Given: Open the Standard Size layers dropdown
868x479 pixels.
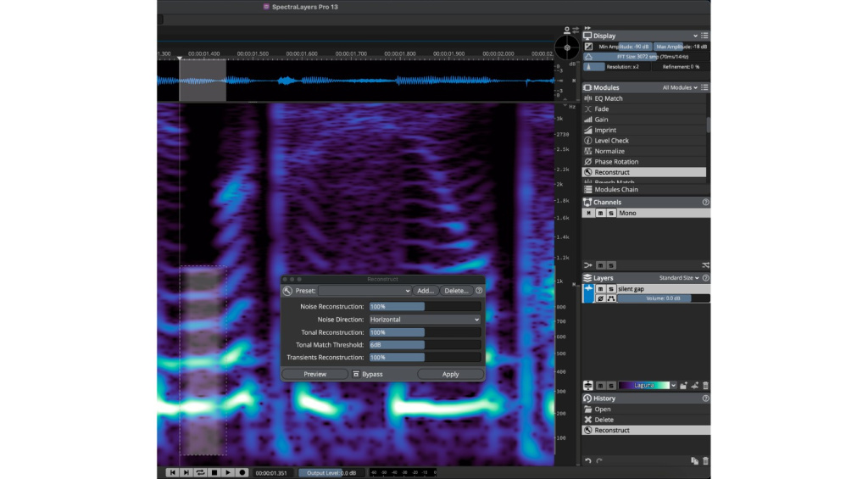Looking at the screenshot, I should pyautogui.click(x=679, y=278).
